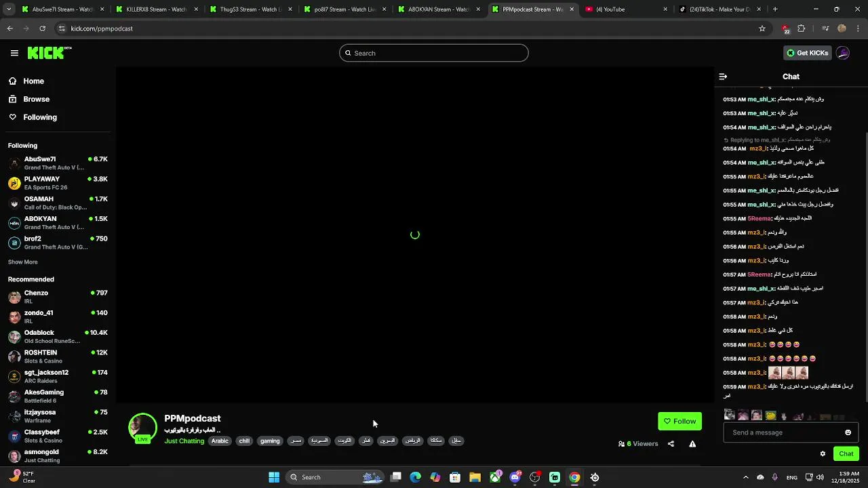The width and height of the screenshot is (868, 488).
Task: Open a new browser tab
Action: 775,9
